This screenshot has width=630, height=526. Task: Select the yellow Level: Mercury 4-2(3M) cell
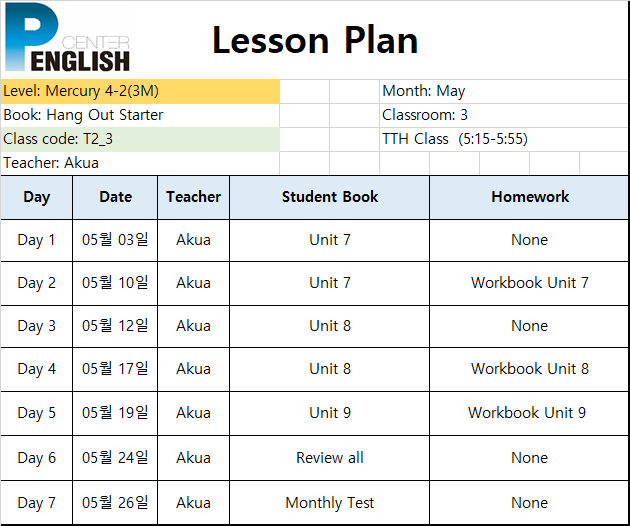(140, 91)
